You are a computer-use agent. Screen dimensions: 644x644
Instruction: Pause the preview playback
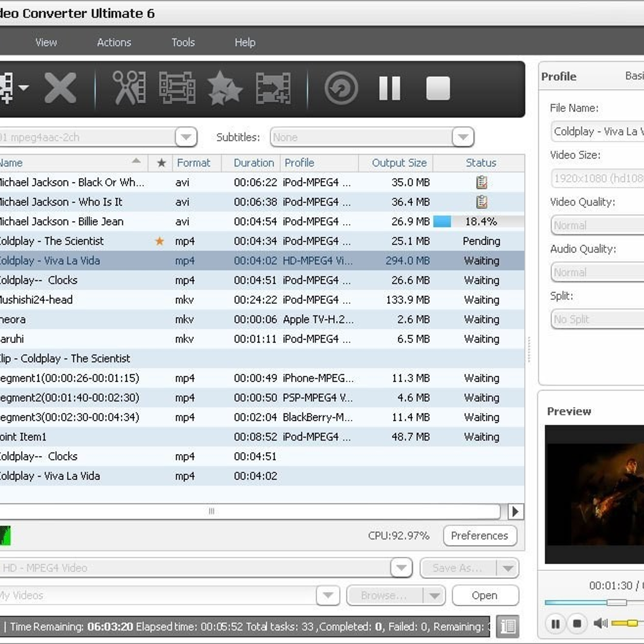pos(555,624)
